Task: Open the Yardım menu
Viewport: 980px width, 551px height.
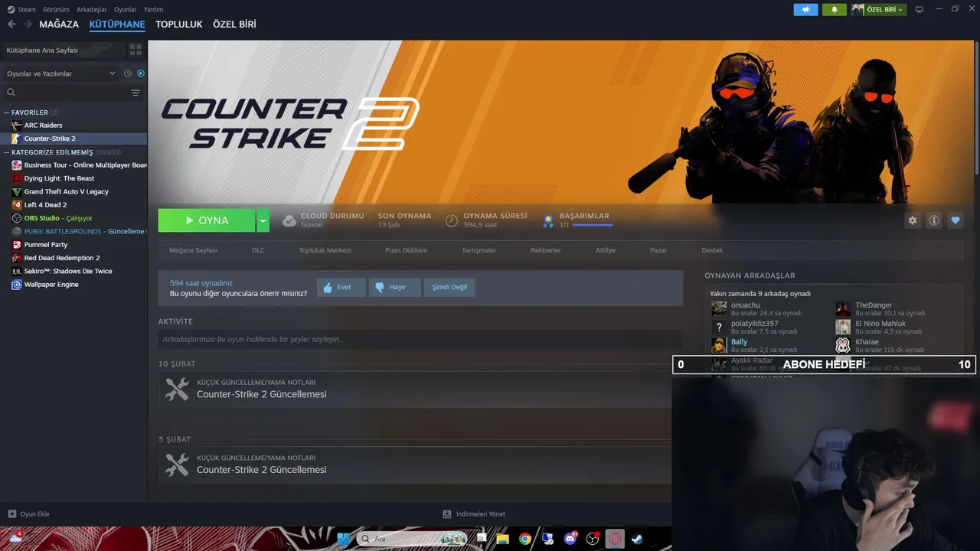Action: click(x=153, y=9)
